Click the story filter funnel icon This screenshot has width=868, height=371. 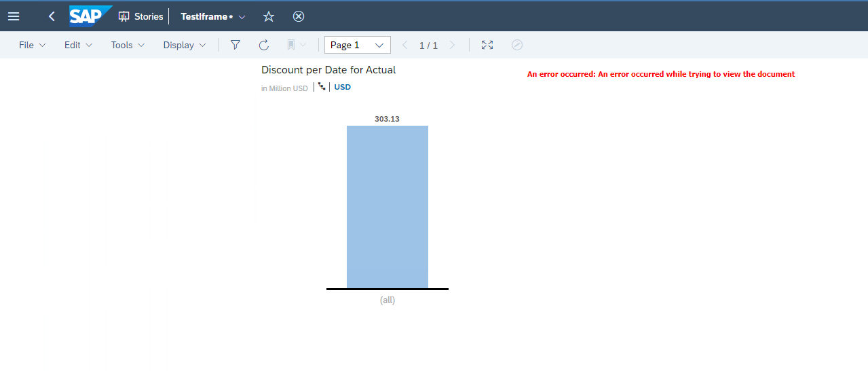pos(235,45)
